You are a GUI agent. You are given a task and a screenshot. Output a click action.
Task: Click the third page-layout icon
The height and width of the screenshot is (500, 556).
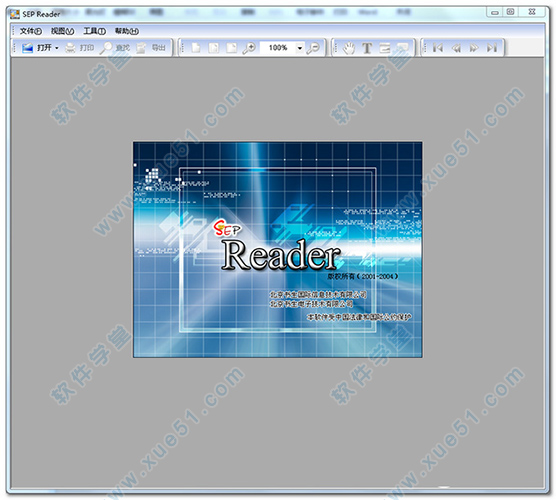tap(231, 48)
